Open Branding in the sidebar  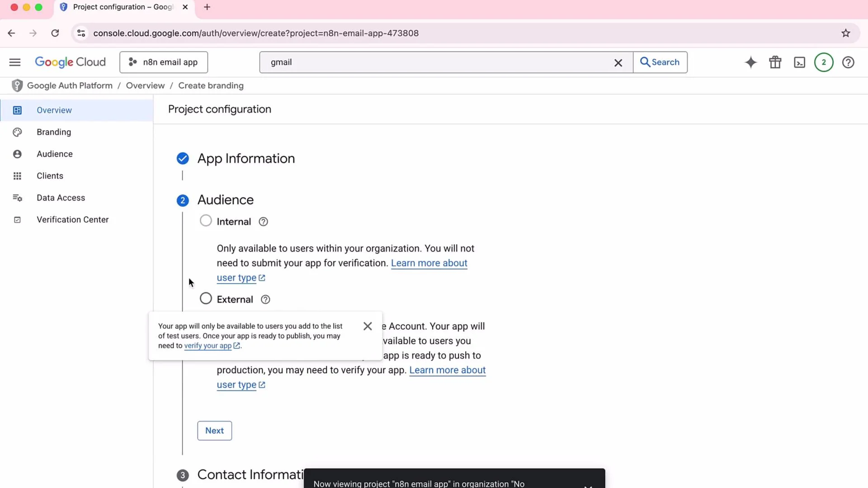pyautogui.click(x=77, y=132)
